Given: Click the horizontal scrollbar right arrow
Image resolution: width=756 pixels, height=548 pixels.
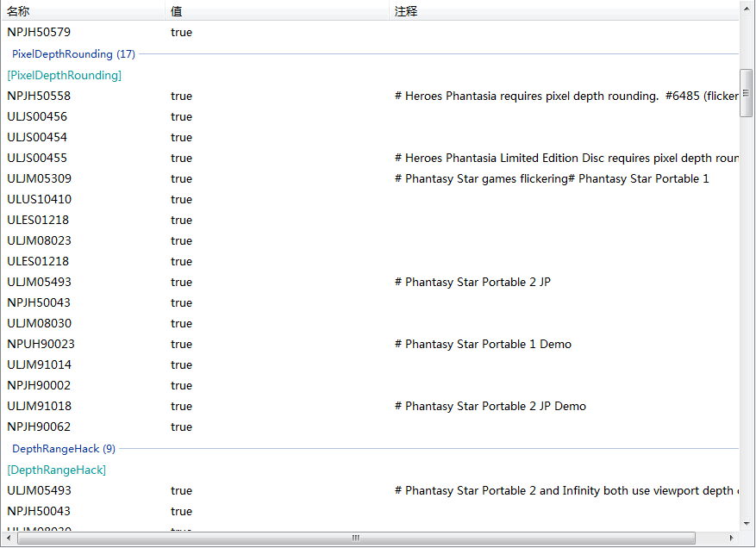Looking at the screenshot, I should 731,538.
